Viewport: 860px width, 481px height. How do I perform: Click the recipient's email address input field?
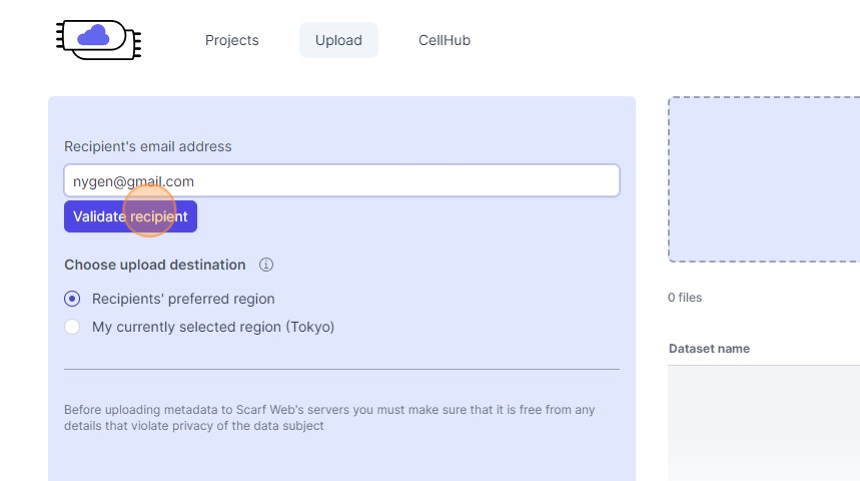point(400,181)
